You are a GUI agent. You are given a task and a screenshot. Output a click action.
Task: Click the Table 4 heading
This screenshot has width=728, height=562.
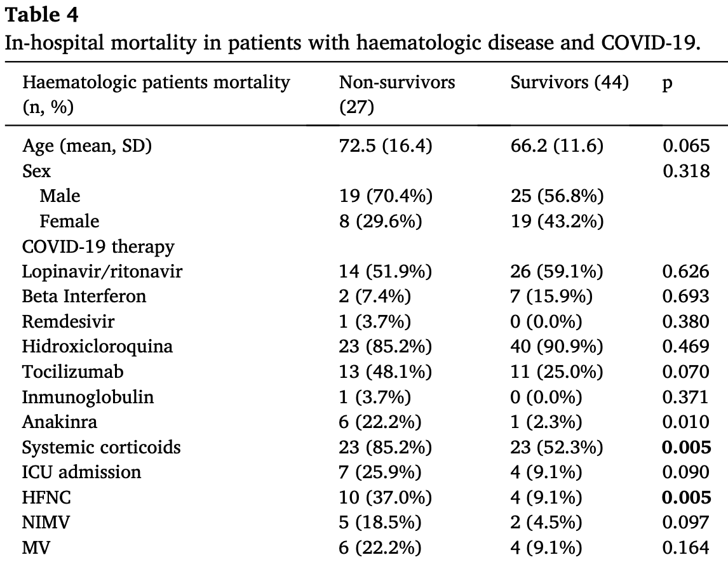coord(42,15)
